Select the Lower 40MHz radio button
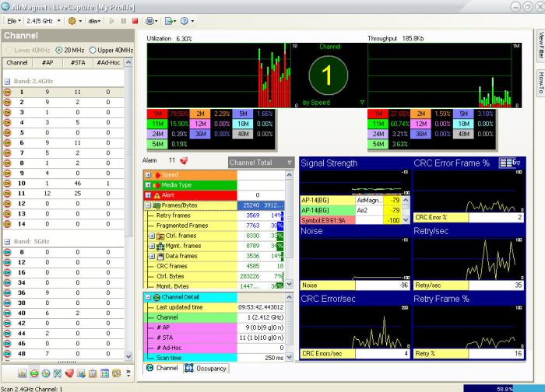The width and height of the screenshot is (545, 392). point(9,50)
